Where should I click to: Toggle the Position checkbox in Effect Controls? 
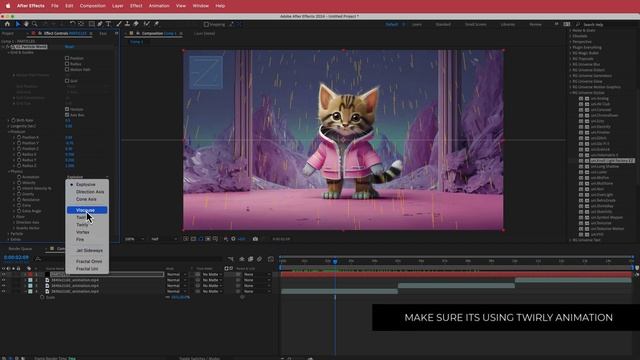[x=67, y=58]
